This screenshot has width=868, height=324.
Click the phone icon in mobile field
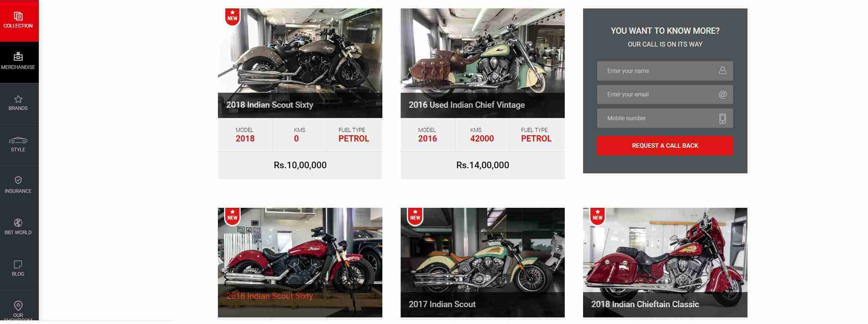click(x=722, y=118)
